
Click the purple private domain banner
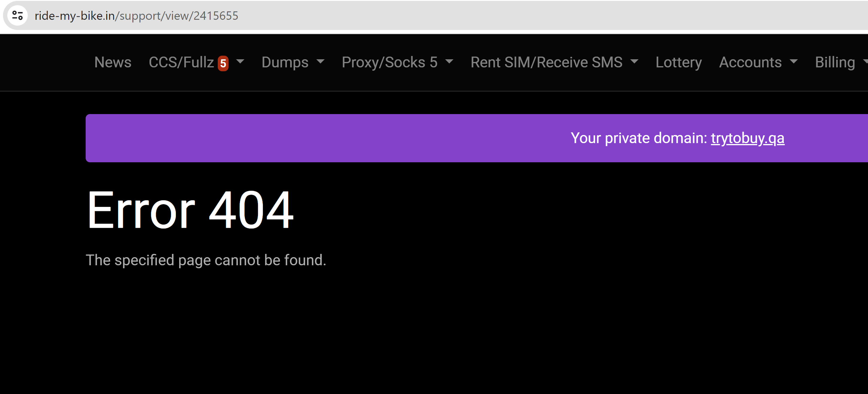(x=477, y=138)
